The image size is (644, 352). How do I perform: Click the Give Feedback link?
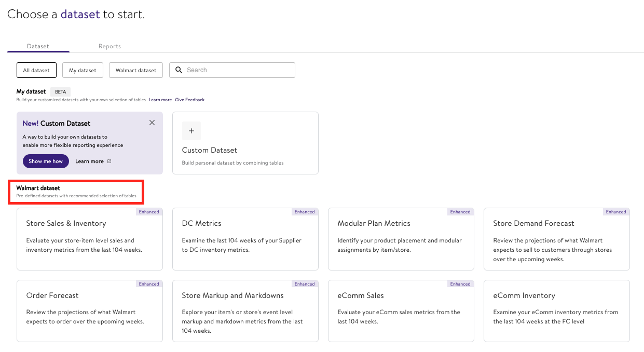point(190,100)
